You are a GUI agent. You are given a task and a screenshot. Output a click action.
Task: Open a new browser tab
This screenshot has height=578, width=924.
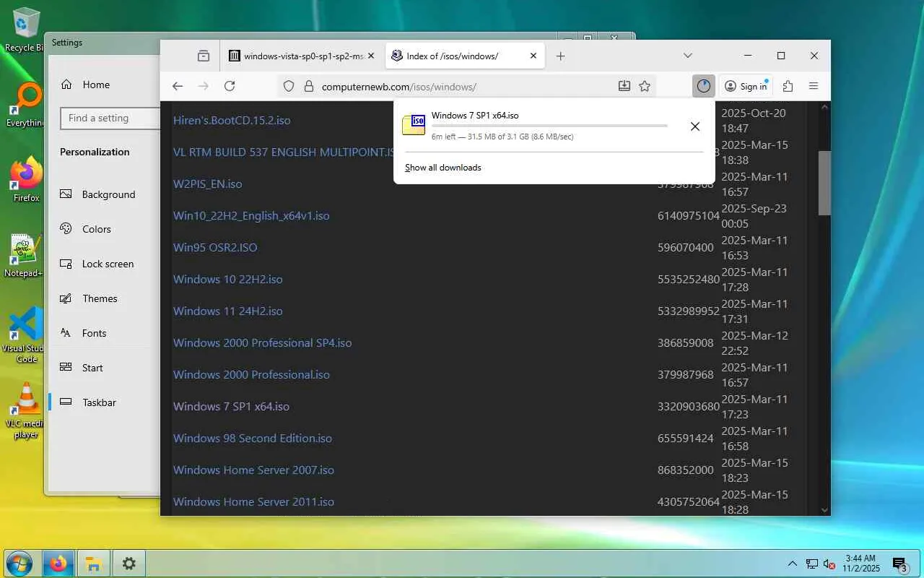[561, 56]
